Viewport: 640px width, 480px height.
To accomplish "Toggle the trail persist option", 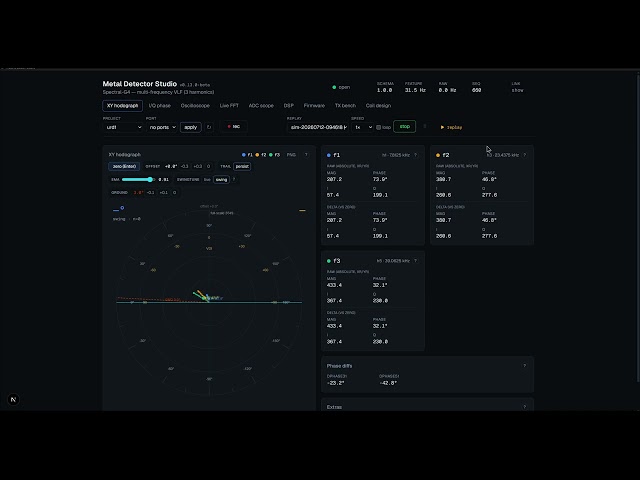I will pos(242,167).
